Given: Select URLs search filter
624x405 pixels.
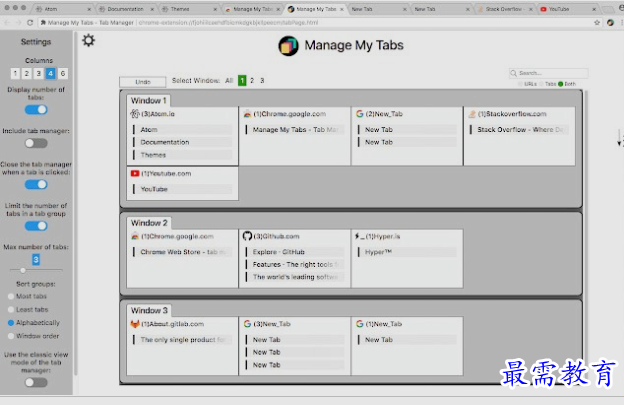Looking at the screenshot, I should (x=521, y=84).
